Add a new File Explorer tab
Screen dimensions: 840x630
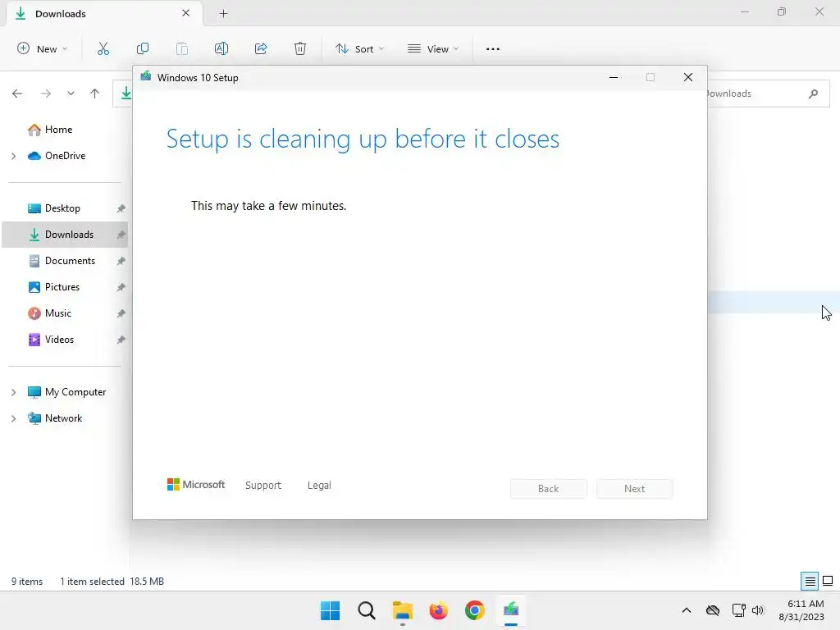click(x=223, y=14)
